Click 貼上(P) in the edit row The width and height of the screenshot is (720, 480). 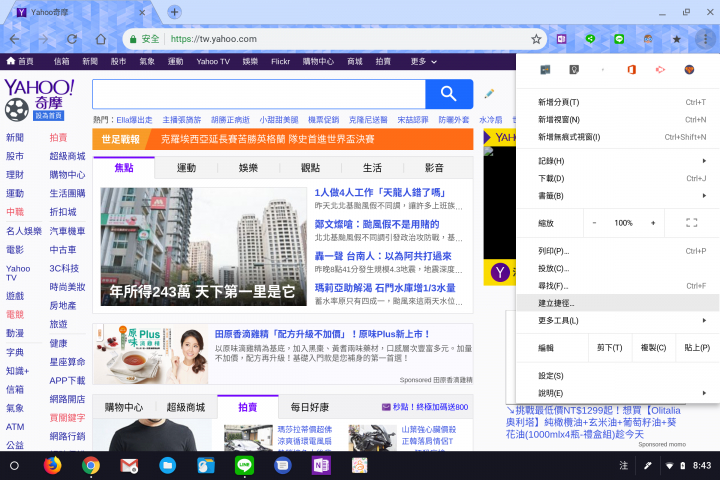[698, 348]
